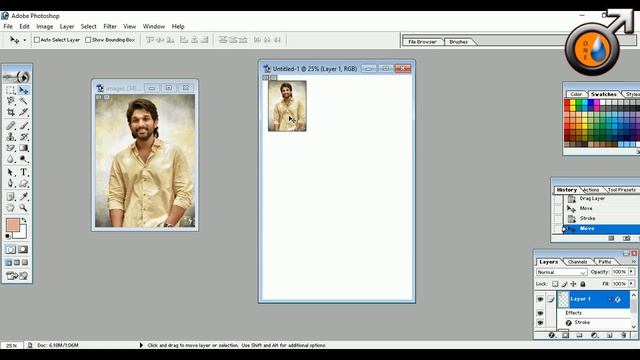
Task: Open Move tool preset picker arrow
Action: (24, 40)
